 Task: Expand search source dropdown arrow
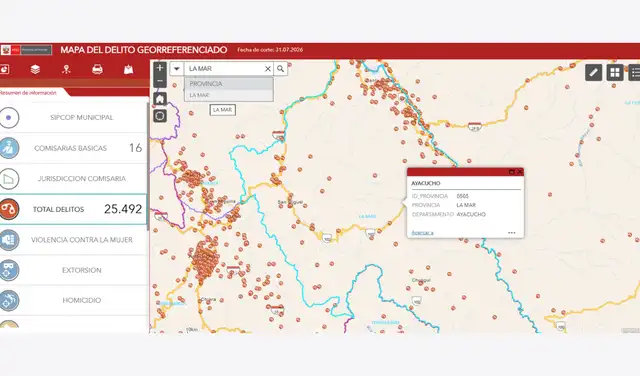point(176,69)
